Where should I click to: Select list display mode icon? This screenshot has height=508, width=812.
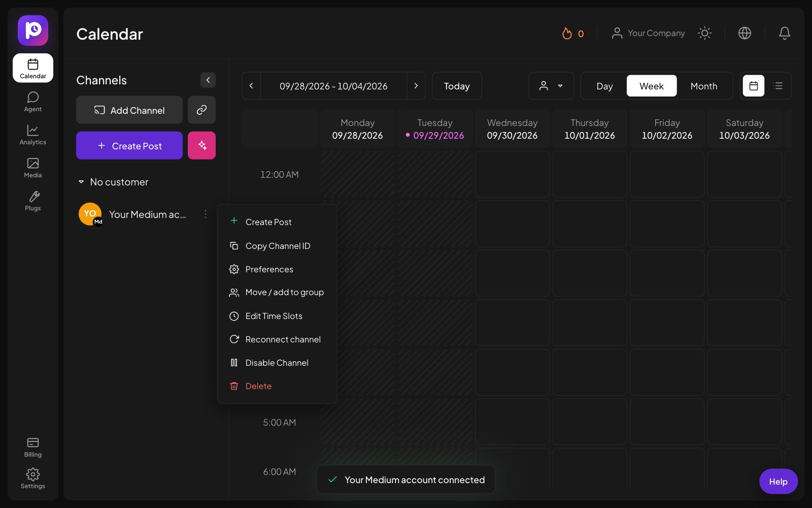[x=778, y=86]
